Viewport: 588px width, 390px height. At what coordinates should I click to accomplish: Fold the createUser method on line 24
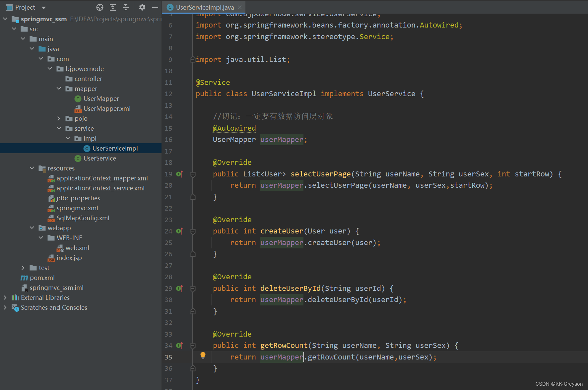pos(193,231)
